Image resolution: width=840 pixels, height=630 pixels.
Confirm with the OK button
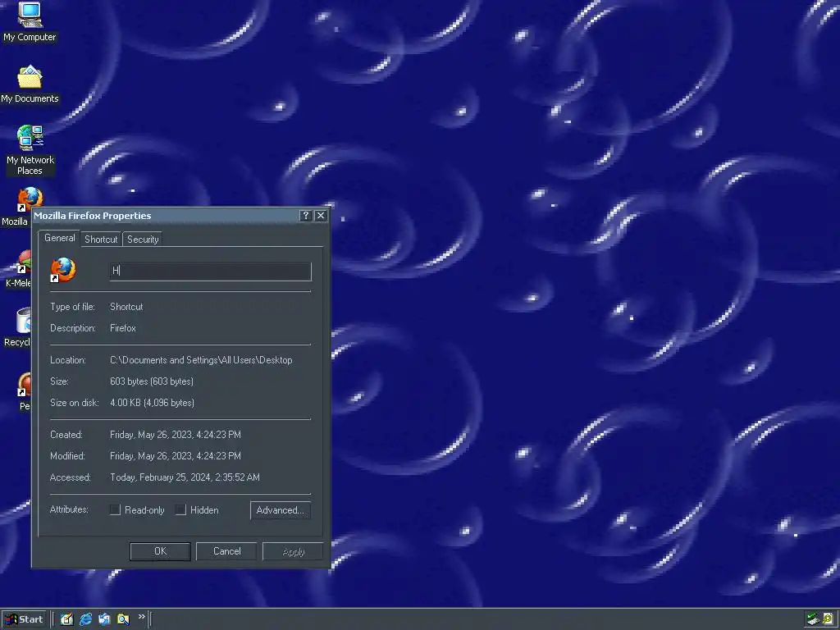[x=160, y=551]
